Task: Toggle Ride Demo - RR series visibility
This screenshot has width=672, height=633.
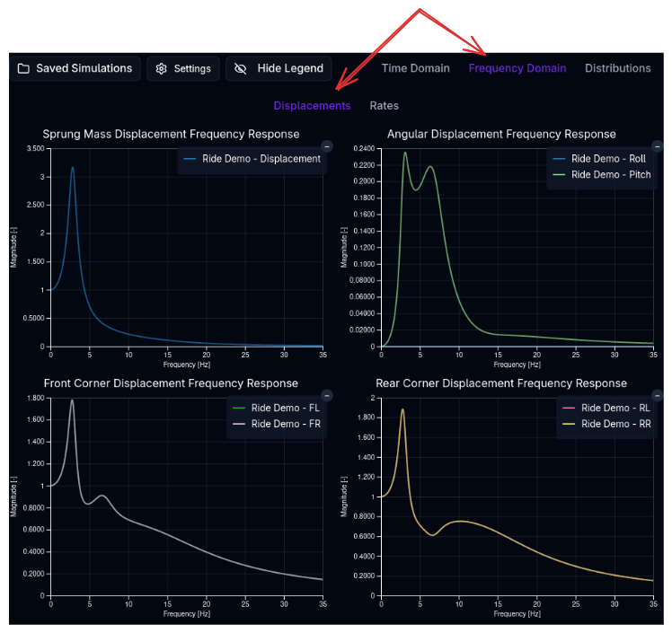Action: point(606,424)
